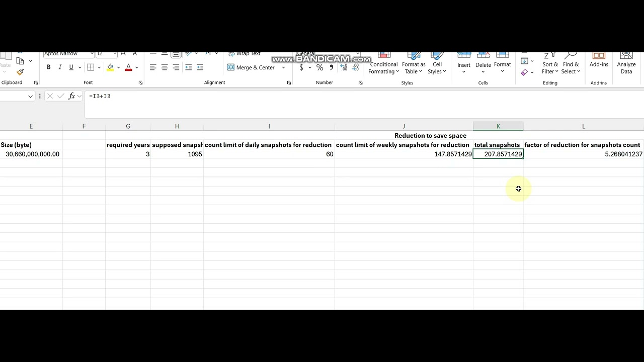Open Copy options dropdown arrow
This screenshot has width=644, height=362.
(x=30, y=61)
